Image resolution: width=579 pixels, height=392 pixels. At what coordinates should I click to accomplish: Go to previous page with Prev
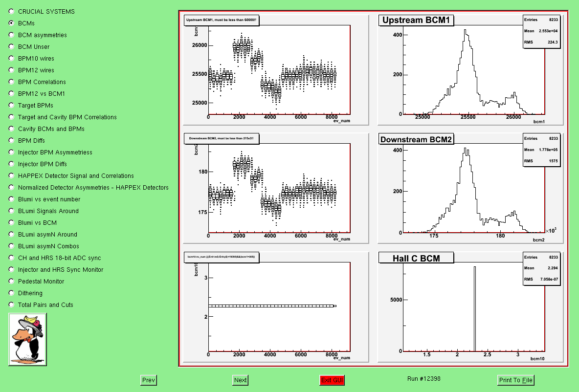149,380
